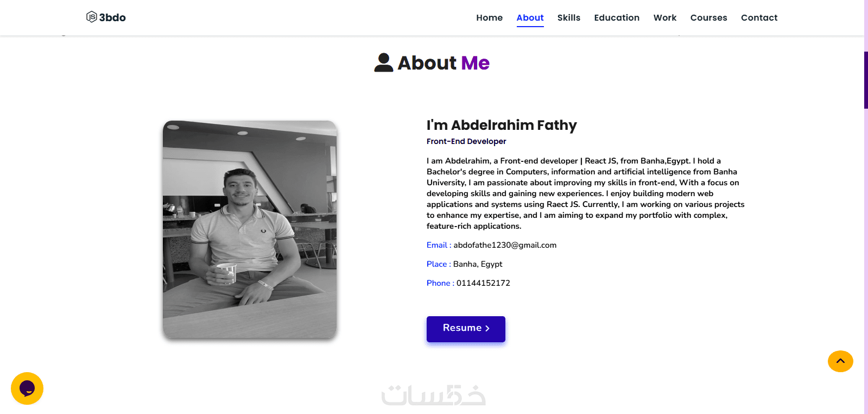Viewport: 868px width, 414px height.
Task: Click the Resume button
Action: [x=466, y=329]
